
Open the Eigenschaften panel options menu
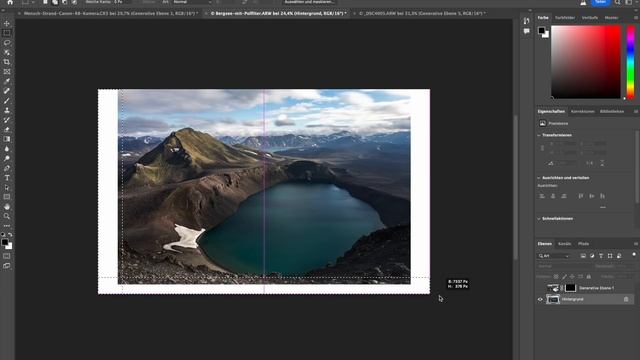coord(636,111)
